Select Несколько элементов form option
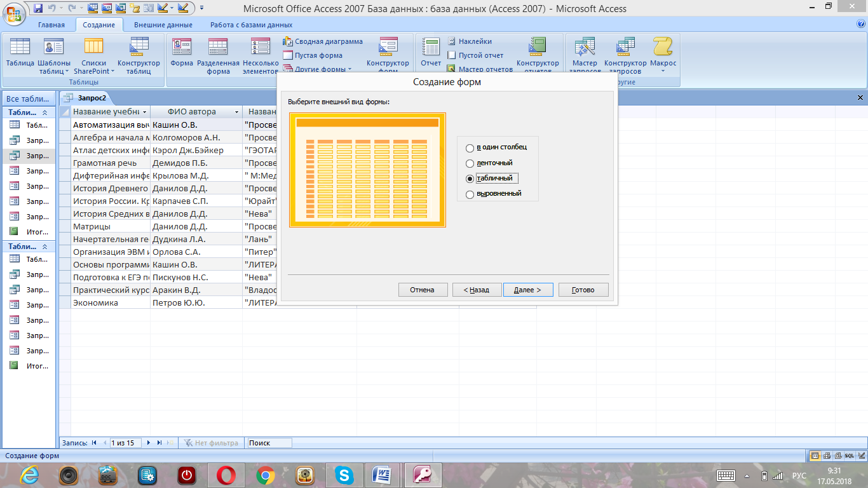The width and height of the screenshot is (868, 488). tap(260, 56)
